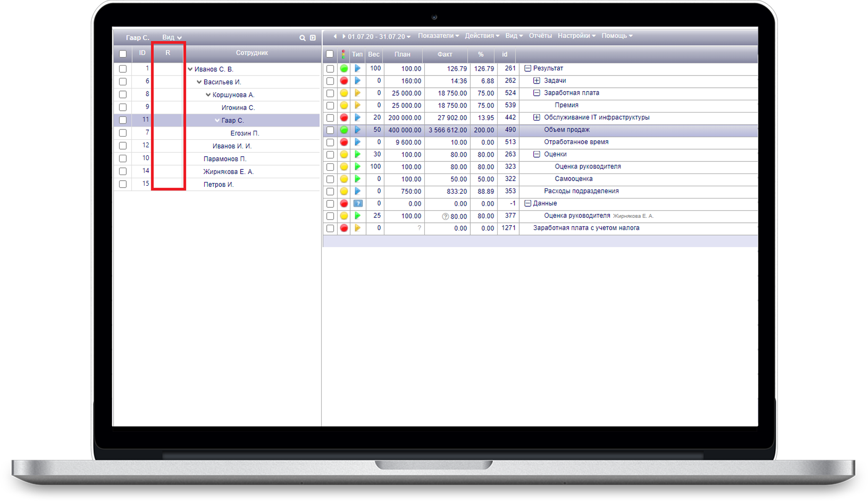Open the Показатели menu
Viewport: 868px width, 501px height.
[438, 36]
